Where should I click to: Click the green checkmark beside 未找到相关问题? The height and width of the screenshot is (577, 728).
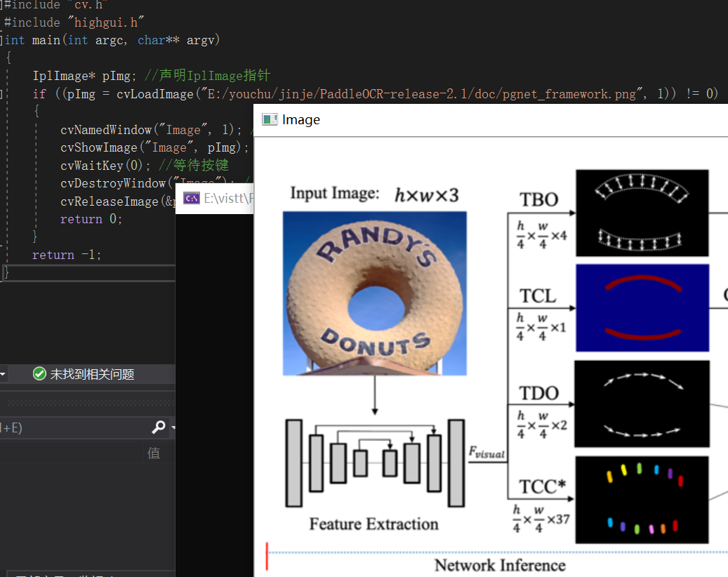[x=39, y=373]
